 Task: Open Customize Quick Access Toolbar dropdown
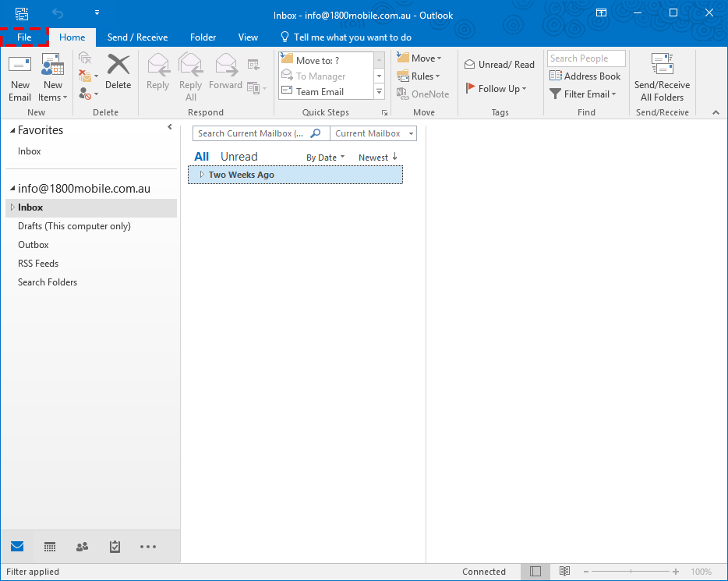pyautogui.click(x=97, y=13)
